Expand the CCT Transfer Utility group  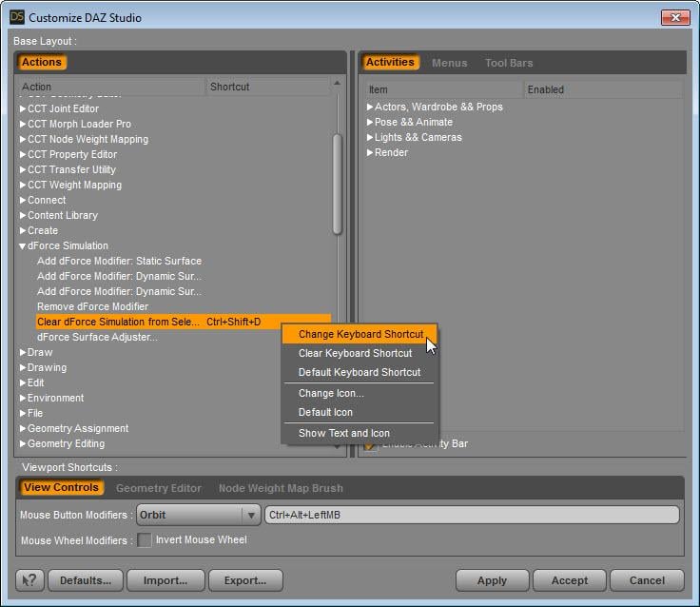click(22, 169)
